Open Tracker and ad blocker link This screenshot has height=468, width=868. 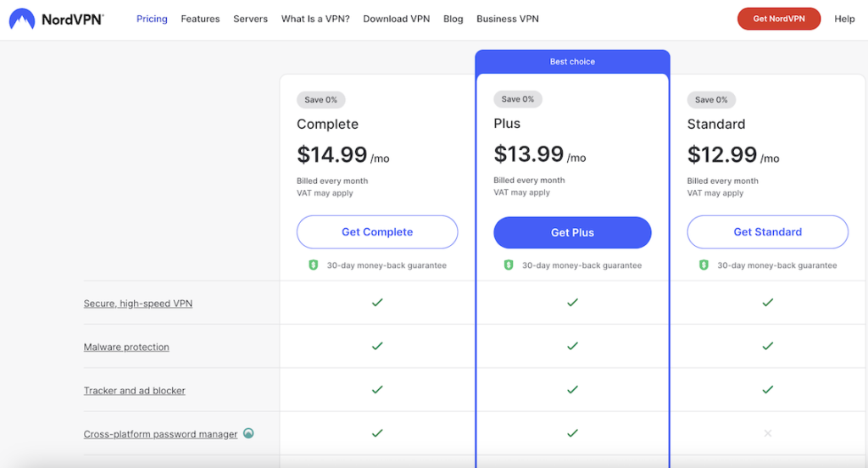(135, 391)
